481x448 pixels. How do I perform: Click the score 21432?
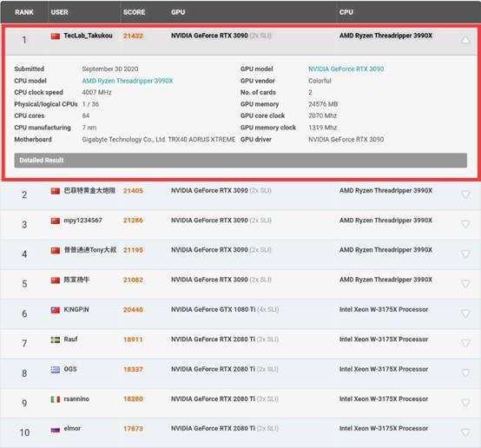coord(133,36)
